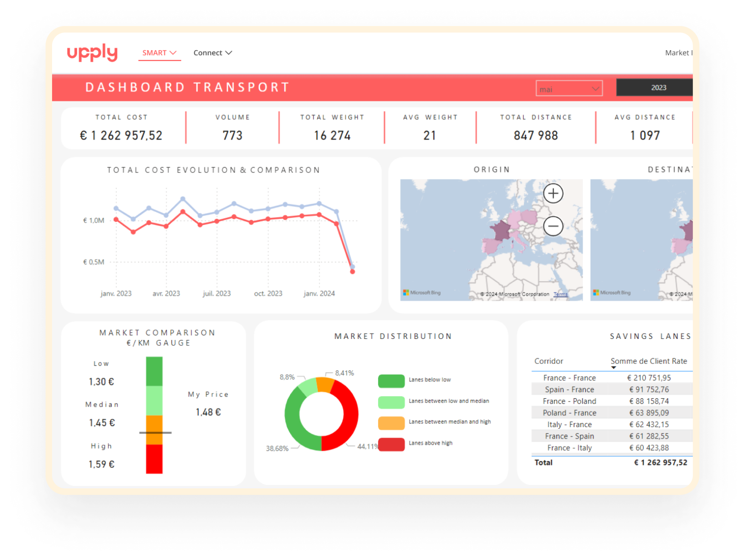
Task: Click the sort arrow under Somme de Client Rate
Action: [613, 368]
